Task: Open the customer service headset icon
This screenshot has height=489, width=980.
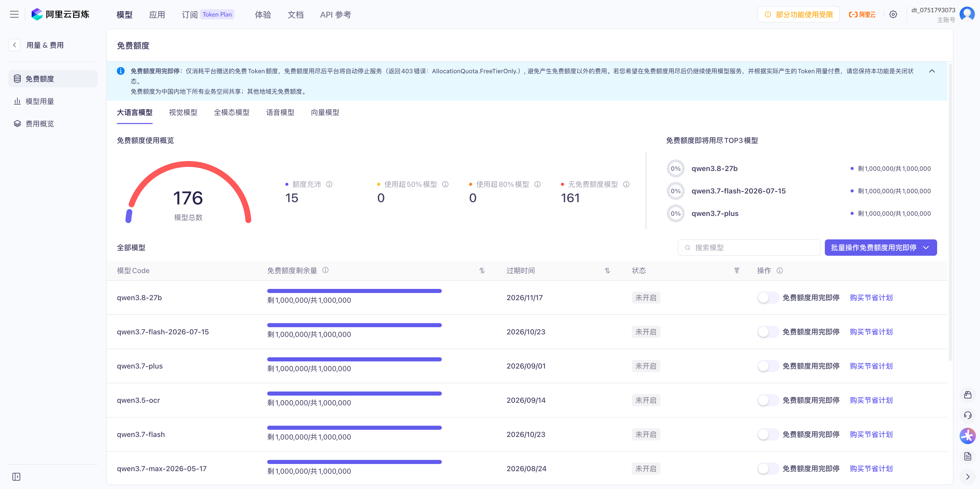Action: pos(968,415)
